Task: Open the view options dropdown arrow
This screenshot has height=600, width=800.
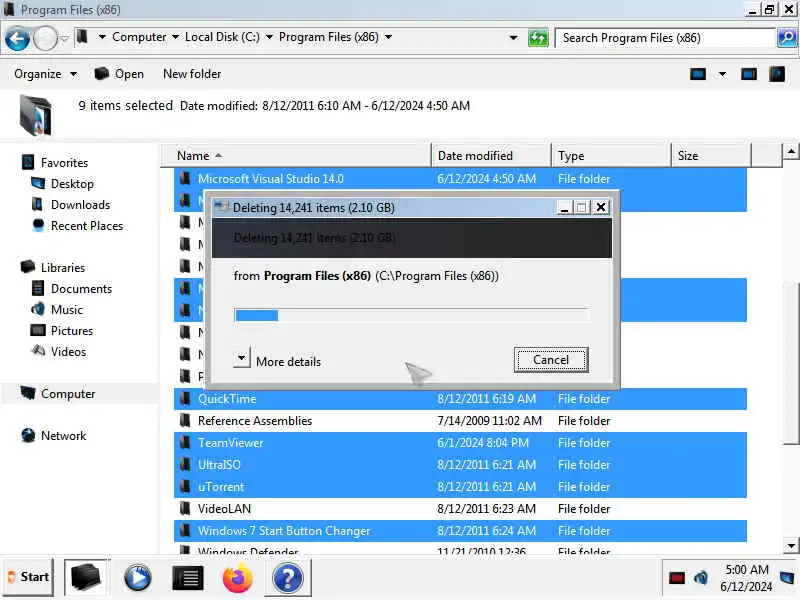Action: [722, 74]
